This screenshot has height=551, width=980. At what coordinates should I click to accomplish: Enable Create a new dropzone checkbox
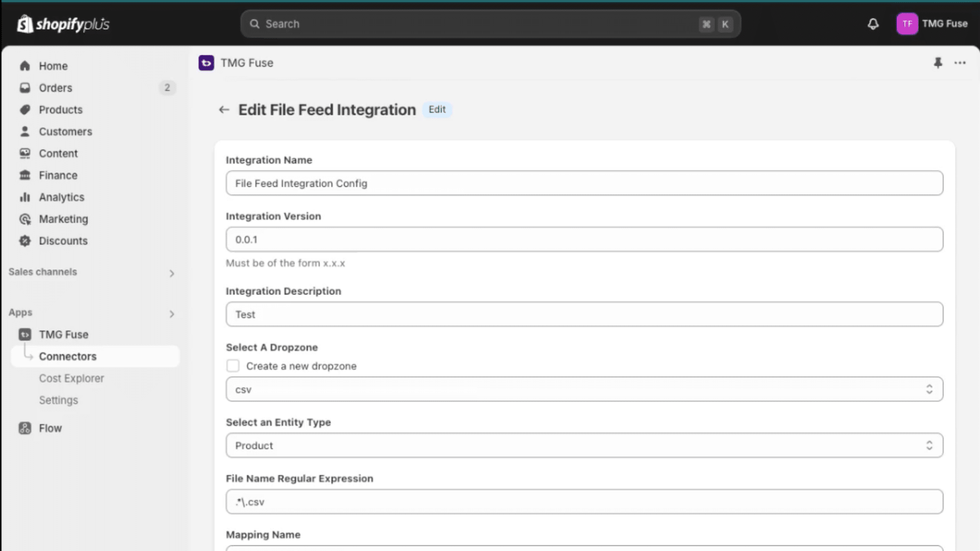coord(233,366)
